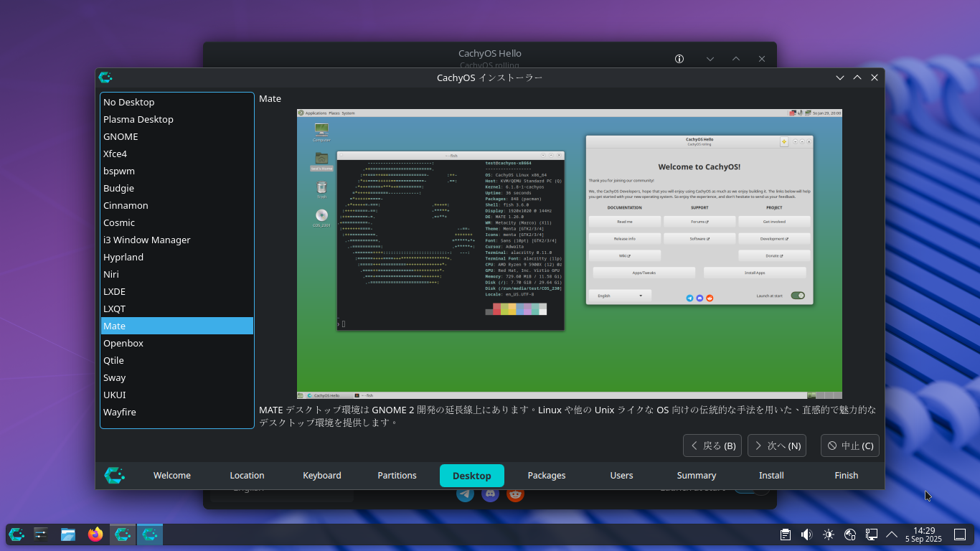Image resolution: width=980 pixels, height=551 pixels.
Task: Choose GNOME desktop environment
Action: click(121, 136)
